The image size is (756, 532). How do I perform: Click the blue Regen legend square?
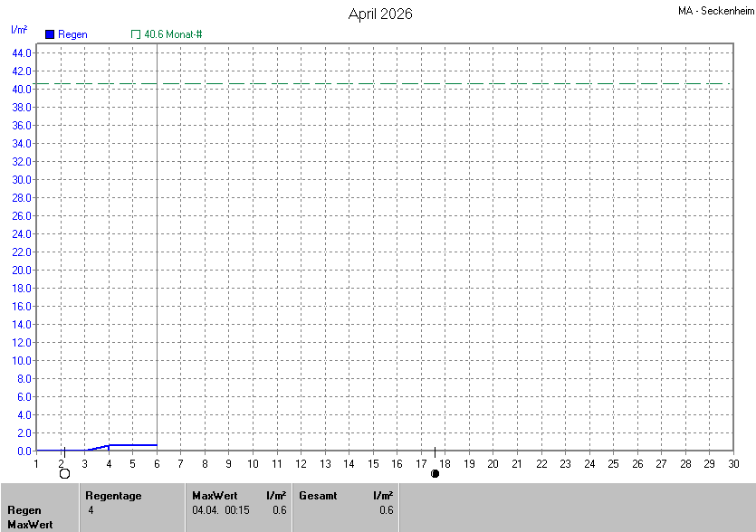tap(50, 34)
